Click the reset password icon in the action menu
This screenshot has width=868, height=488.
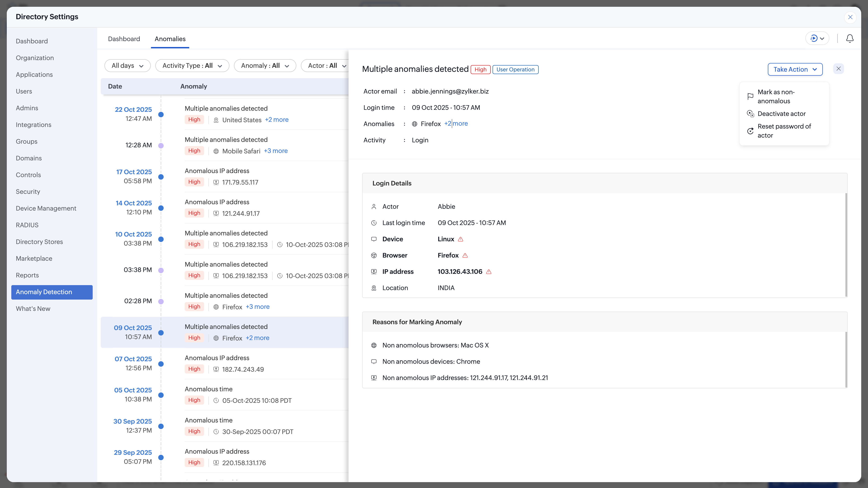pyautogui.click(x=750, y=131)
